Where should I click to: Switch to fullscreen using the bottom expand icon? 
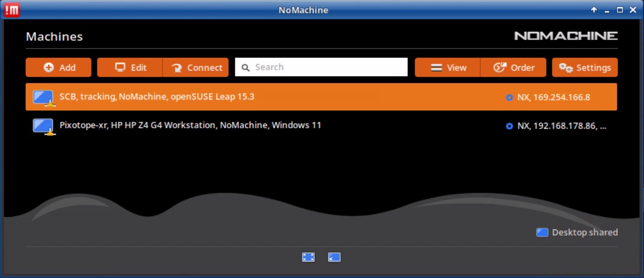point(308,257)
